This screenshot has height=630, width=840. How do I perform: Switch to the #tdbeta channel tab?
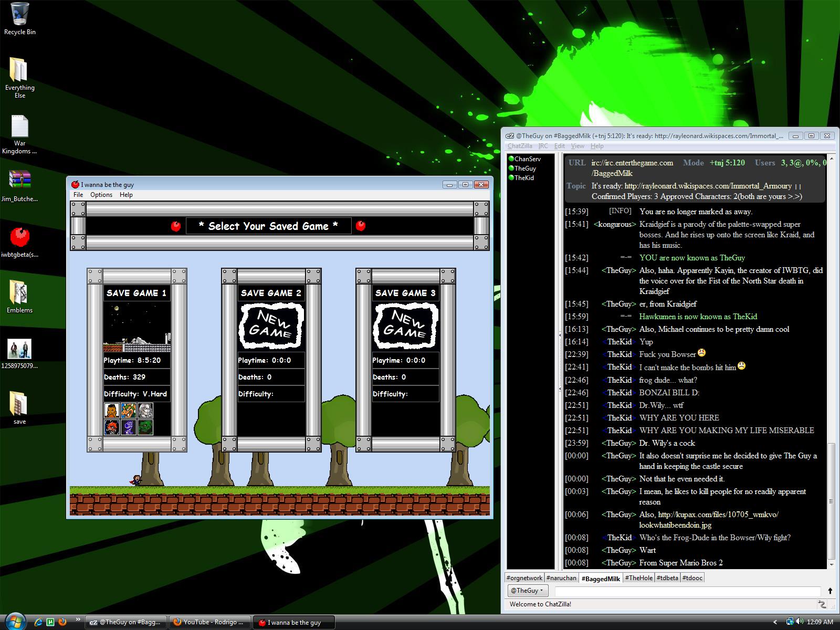667,578
